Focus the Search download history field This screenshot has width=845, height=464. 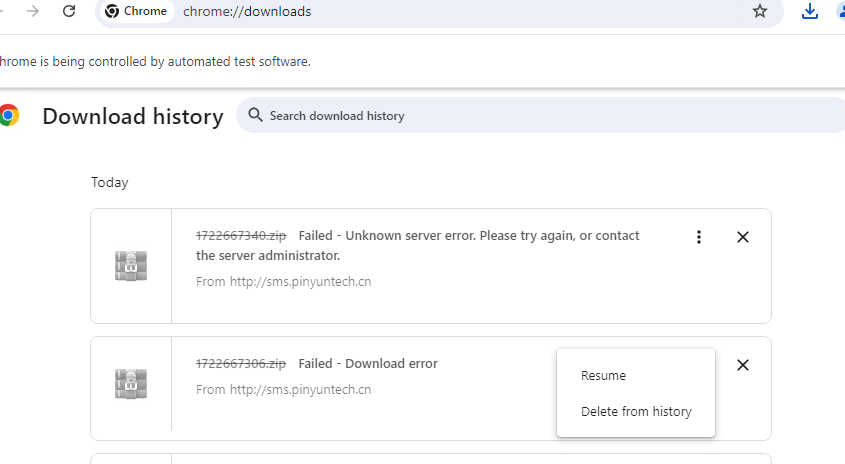pos(500,116)
